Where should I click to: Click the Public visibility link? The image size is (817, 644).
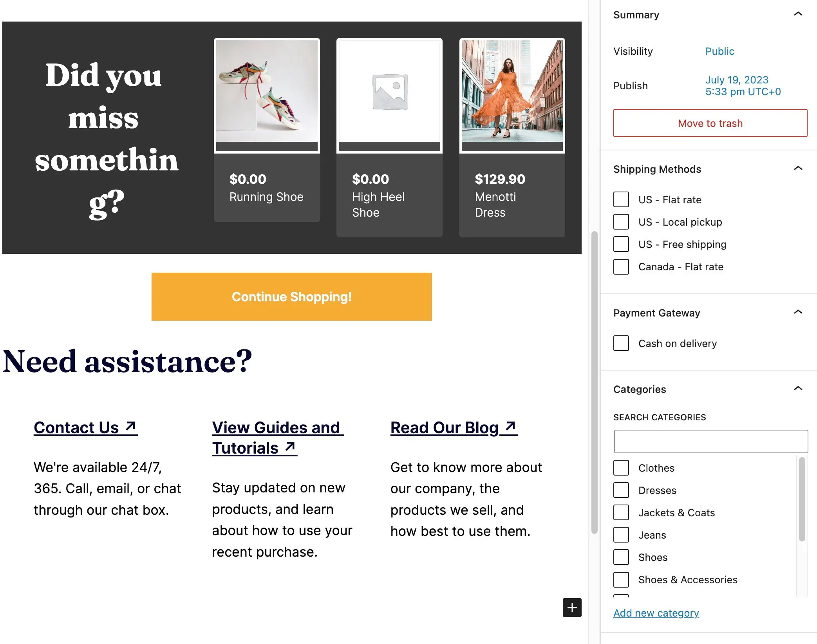719,51
